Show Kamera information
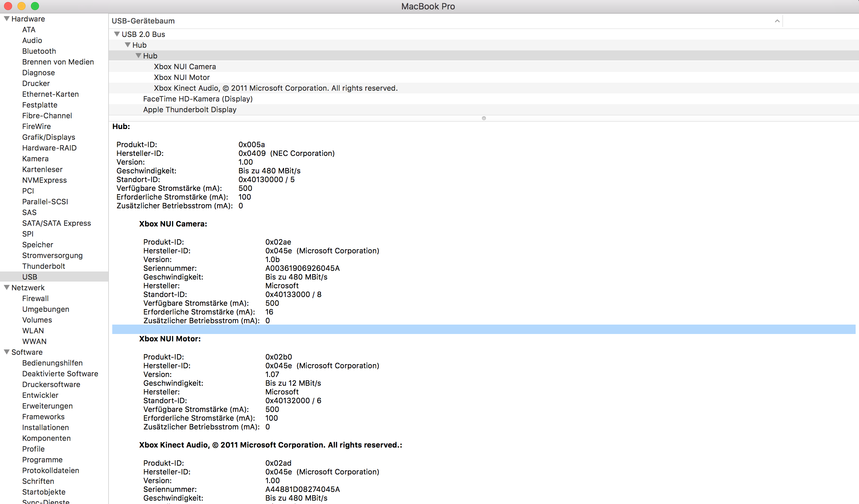This screenshot has width=859, height=504. (x=35, y=159)
